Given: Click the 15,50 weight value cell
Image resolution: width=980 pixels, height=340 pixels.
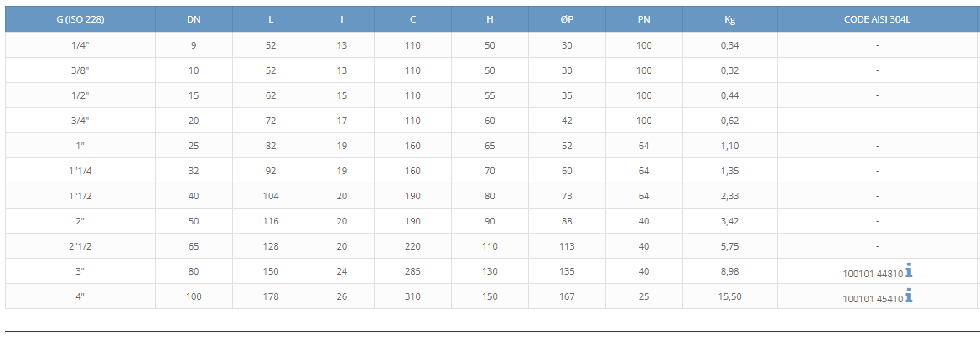Looking at the screenshot, I should tap(730, 296).
